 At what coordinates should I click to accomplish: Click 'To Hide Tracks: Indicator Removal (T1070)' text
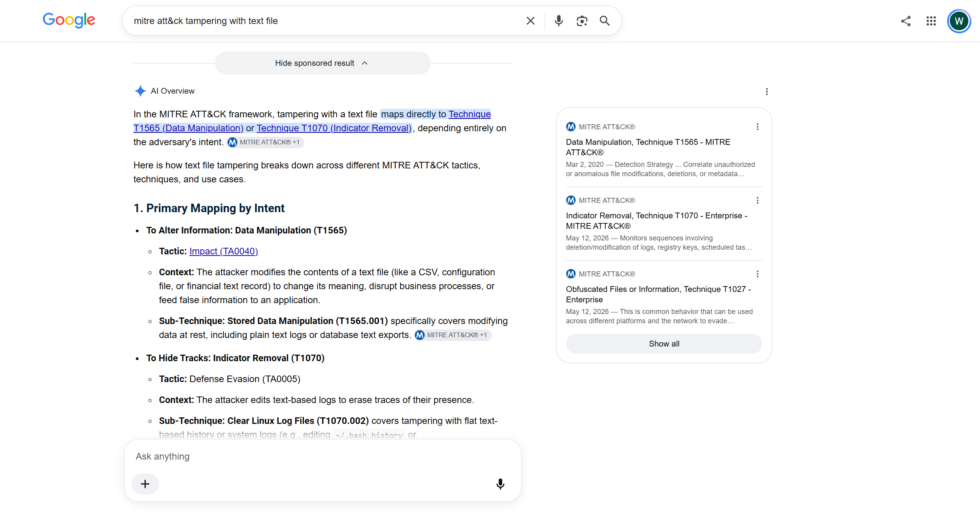(235, 358)
